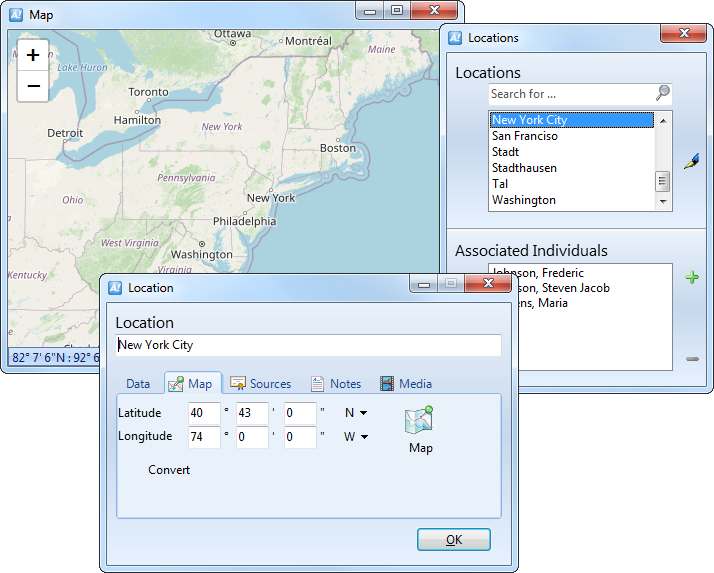Click the Search for input field
This screenshot has height=573, width=714.
(x=570, y=94)
